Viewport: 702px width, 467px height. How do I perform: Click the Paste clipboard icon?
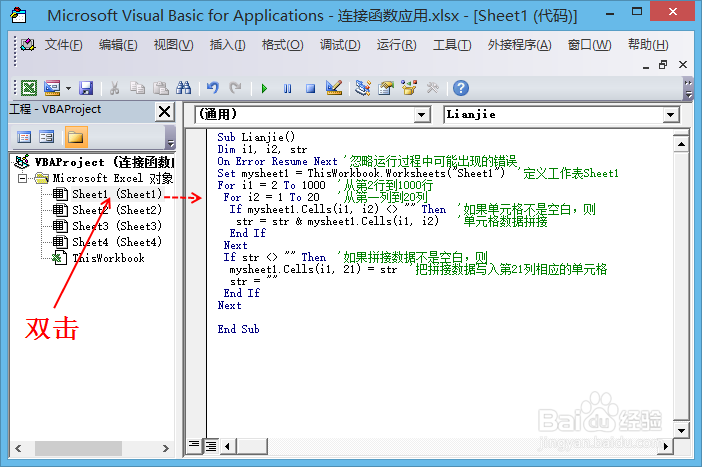[161, 88]
